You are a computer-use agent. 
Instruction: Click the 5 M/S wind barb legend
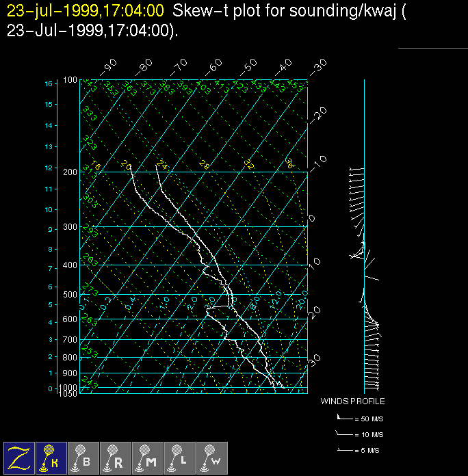pyautogui.click(x=360, y=450)
